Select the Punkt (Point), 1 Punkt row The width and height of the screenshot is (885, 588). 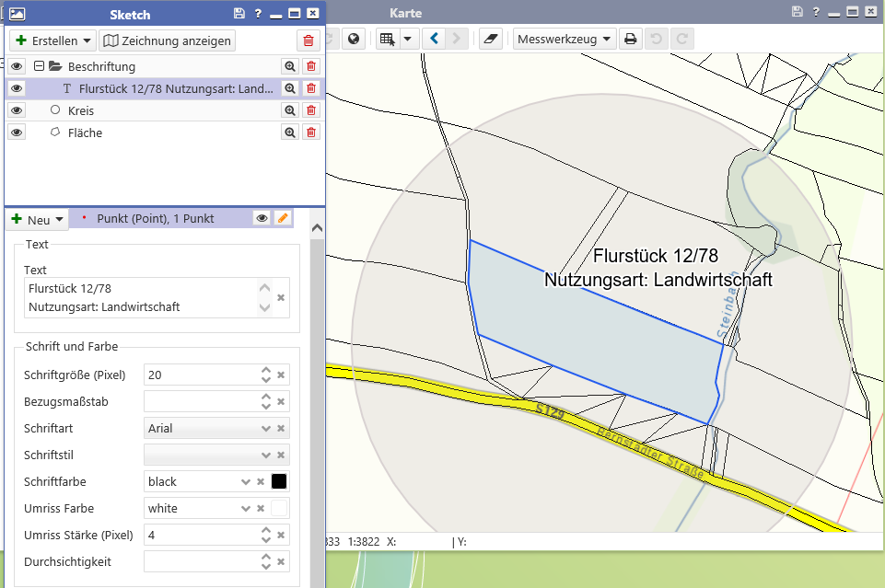click(x=180, y=218)
